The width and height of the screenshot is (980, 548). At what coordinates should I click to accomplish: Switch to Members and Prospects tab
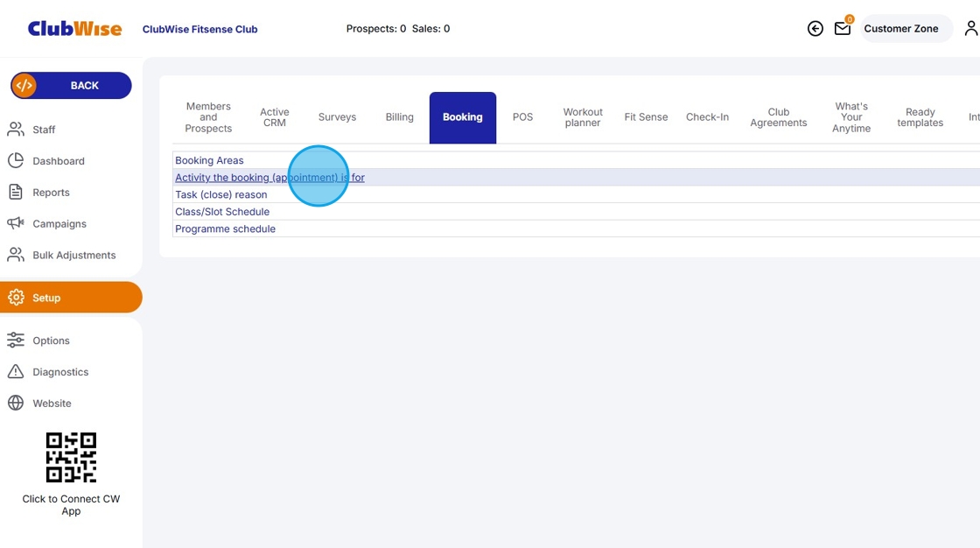(208, 117)
